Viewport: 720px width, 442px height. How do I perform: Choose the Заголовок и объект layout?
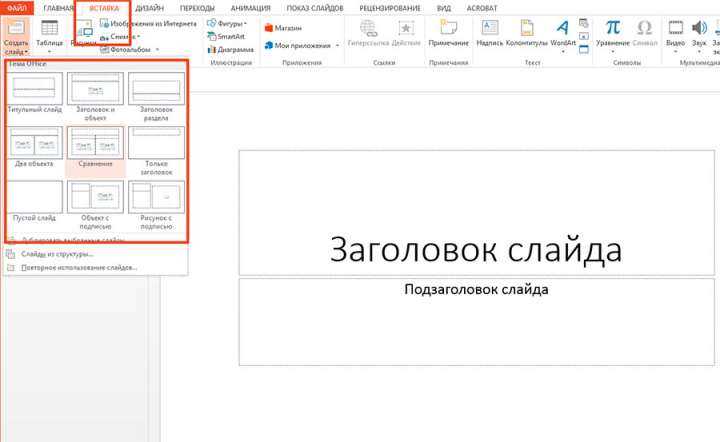[x=95, y=97]
